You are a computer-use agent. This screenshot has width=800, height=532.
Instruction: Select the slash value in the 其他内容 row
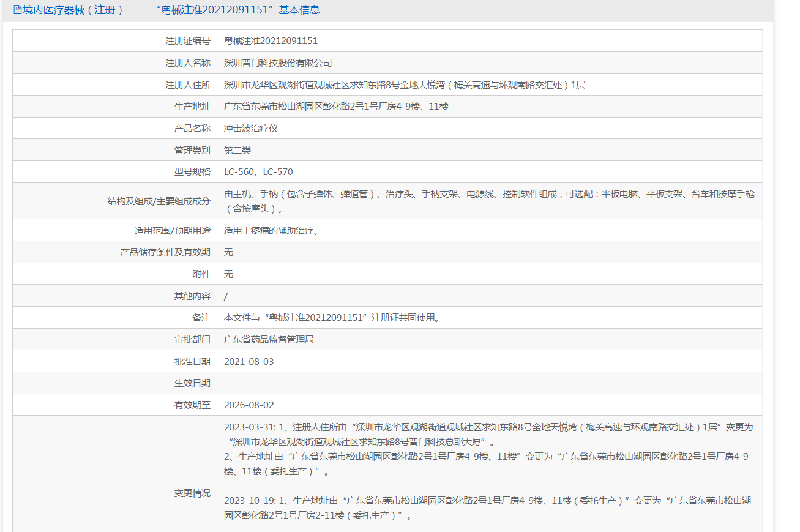click(226, 296)
